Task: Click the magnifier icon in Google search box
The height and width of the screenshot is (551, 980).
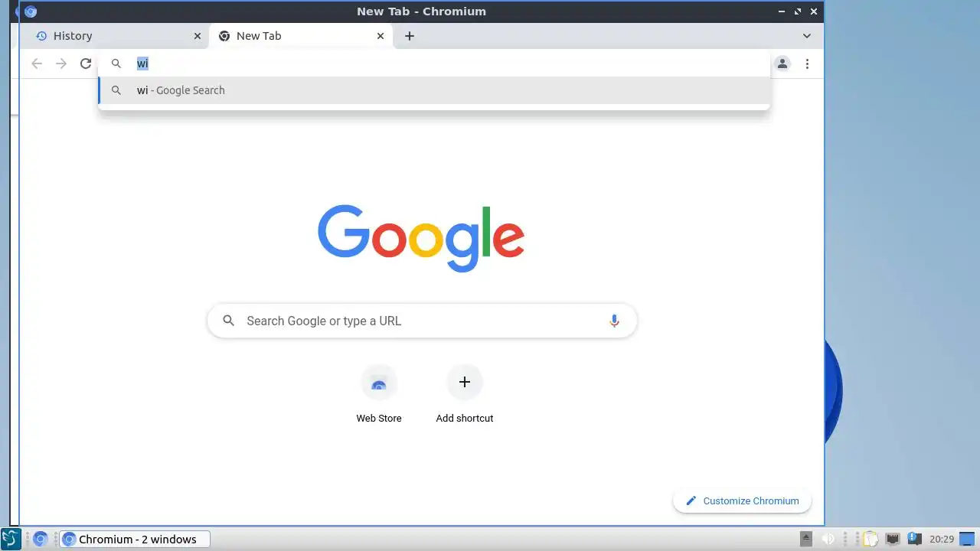Action: click(228, 321)
